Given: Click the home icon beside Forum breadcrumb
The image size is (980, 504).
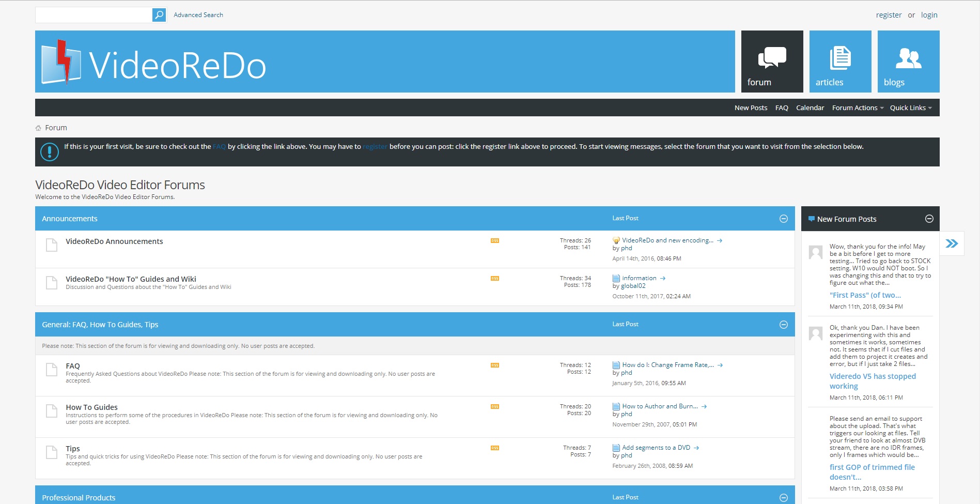Looking at the screenshot, I should [38, 128].
